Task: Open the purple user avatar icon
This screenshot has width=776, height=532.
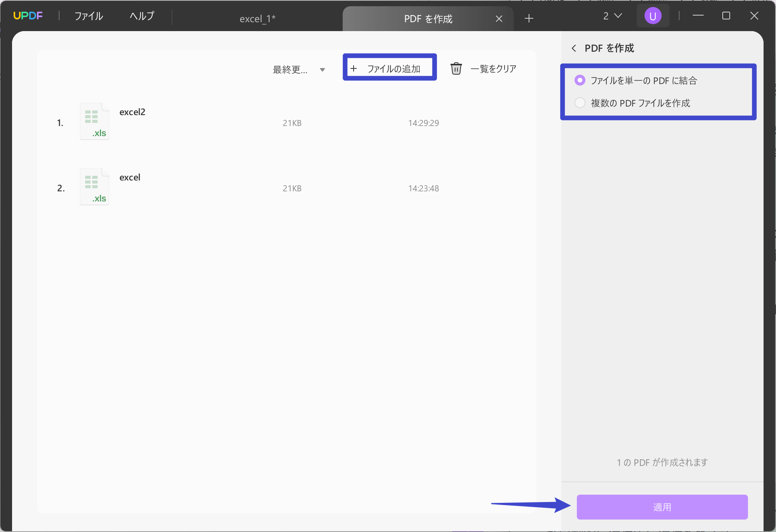Action: [653, 16]
